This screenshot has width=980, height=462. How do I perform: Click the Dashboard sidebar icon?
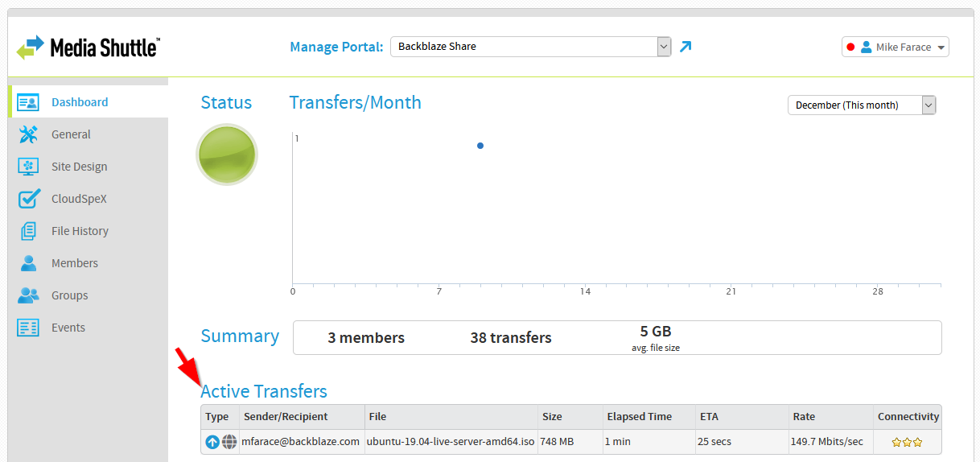point(28,102)
